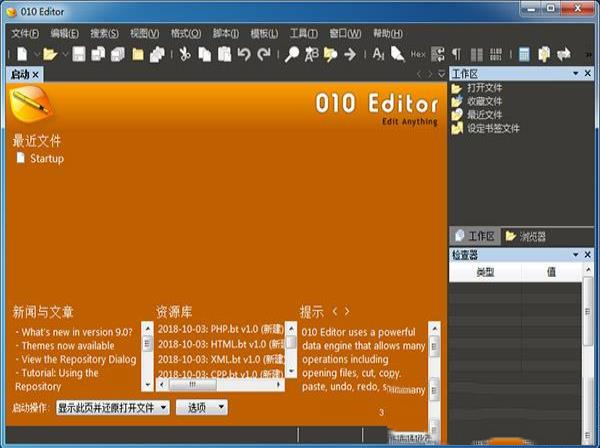The width and height of the screenshot is (600, 448).
Task: Select 收藏文件 in the workspace tree
Action: click(484, 101)
